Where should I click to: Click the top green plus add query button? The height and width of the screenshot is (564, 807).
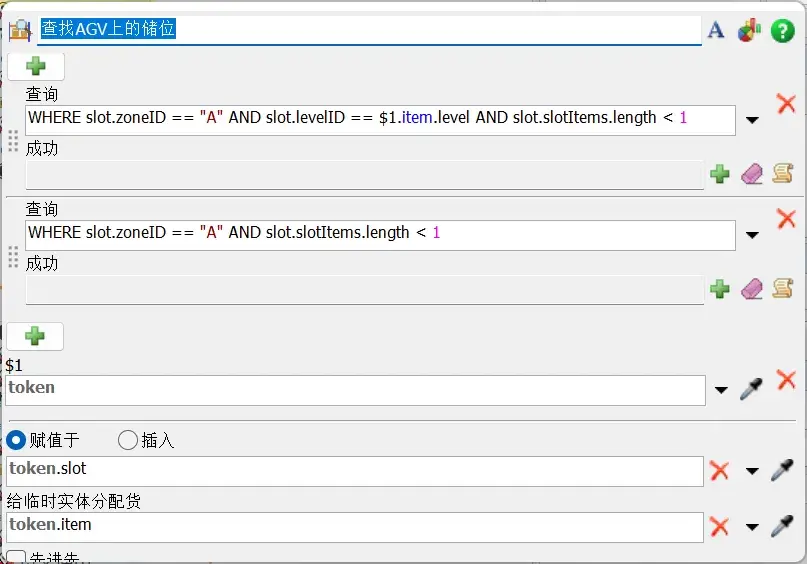[36, 67]
